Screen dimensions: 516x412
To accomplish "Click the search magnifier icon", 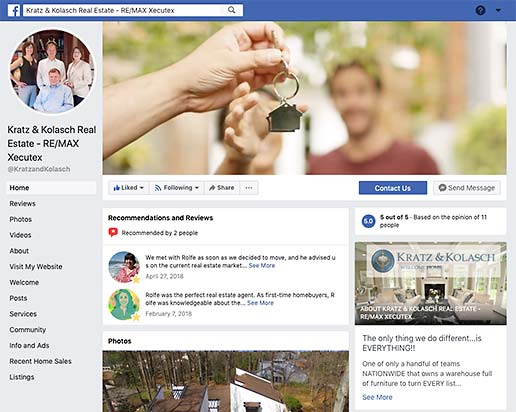I will (231, 10).
